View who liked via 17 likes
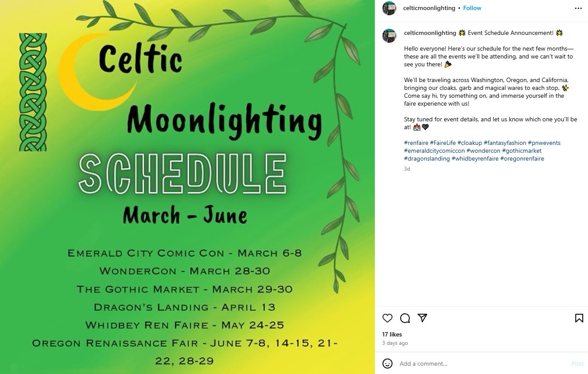 click(392, 334)
